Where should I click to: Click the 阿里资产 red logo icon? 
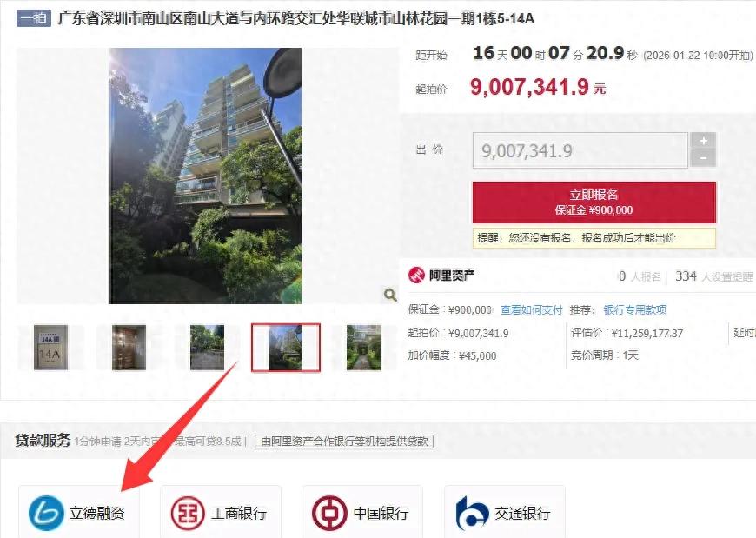point(416,276)
